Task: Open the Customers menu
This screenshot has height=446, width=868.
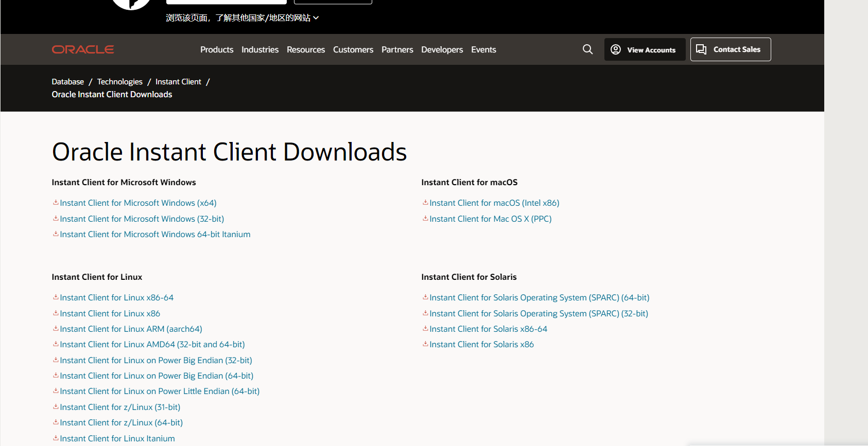Action: [353, 49]
